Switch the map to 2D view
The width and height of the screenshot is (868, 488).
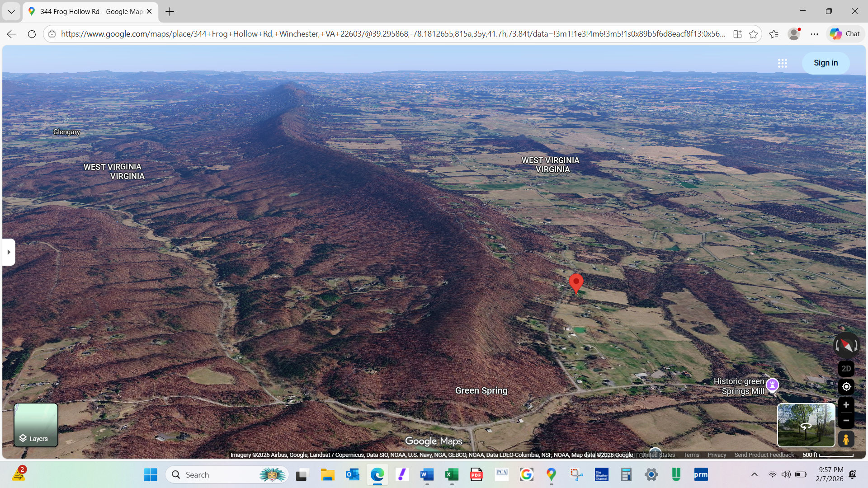pyautogui.click(x=846, y=369)
